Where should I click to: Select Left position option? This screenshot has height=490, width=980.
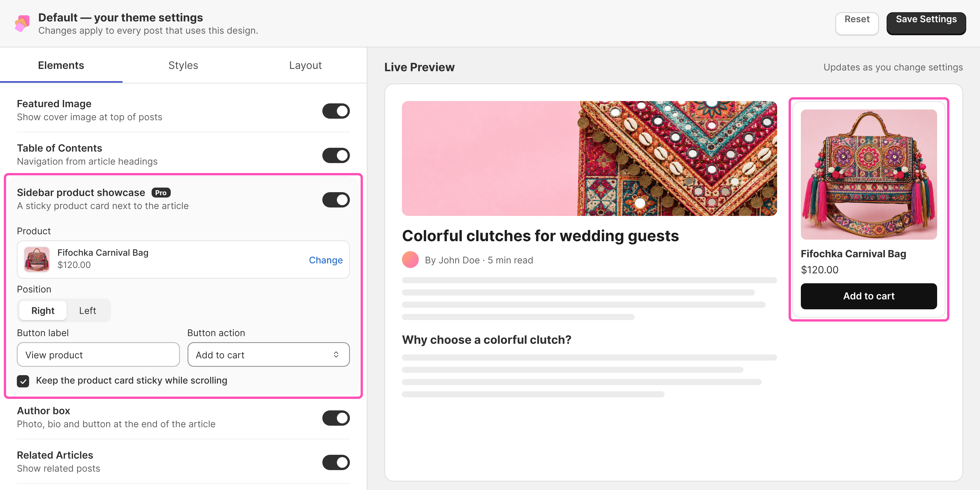88,310
